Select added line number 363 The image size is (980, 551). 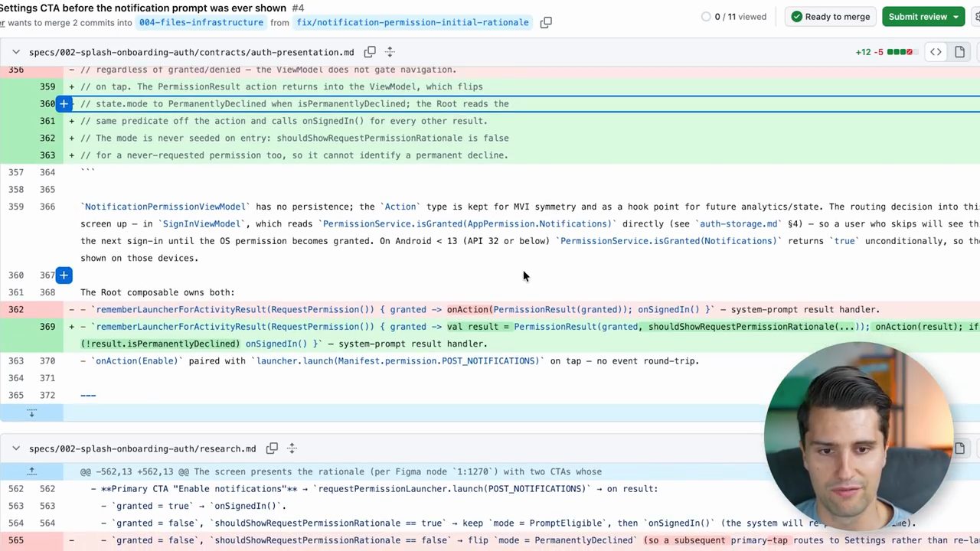click(x=47, y=155)
